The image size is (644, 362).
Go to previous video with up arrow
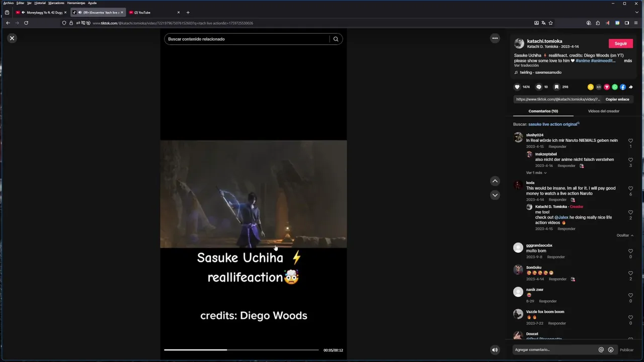pos(495,181)
